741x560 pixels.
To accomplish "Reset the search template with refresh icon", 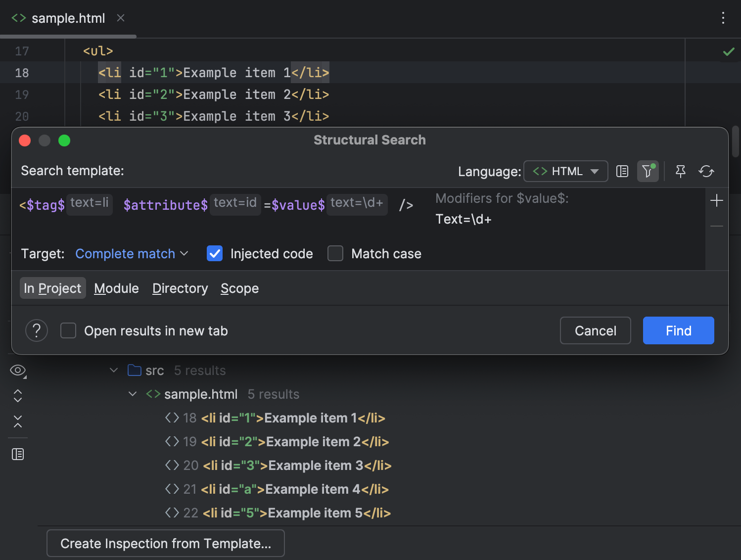I will coord(706,171).
